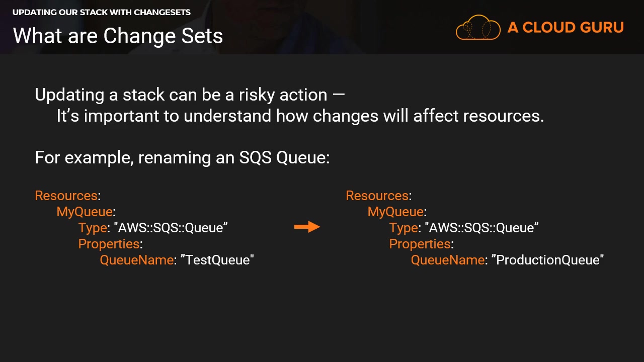The height and width of the screenshot is (362, 644).
Task: Click "QueueName" in the right code block
Action: click(447, 260)
